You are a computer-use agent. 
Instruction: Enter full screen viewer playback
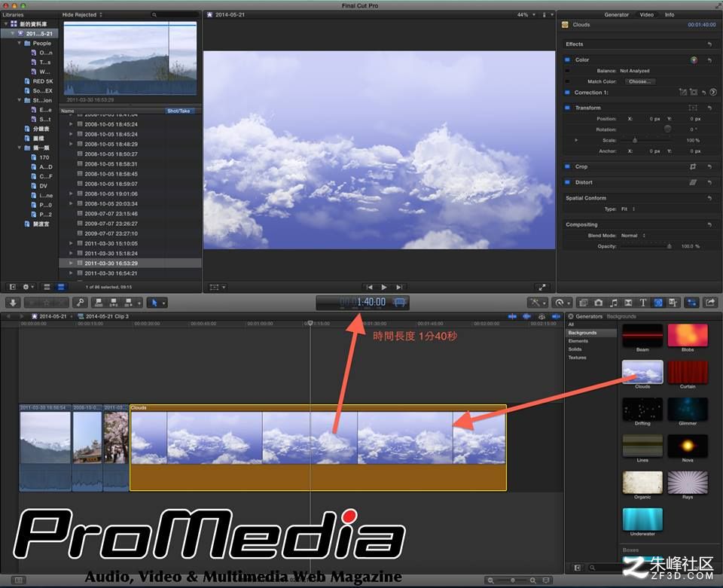[542, 287]
